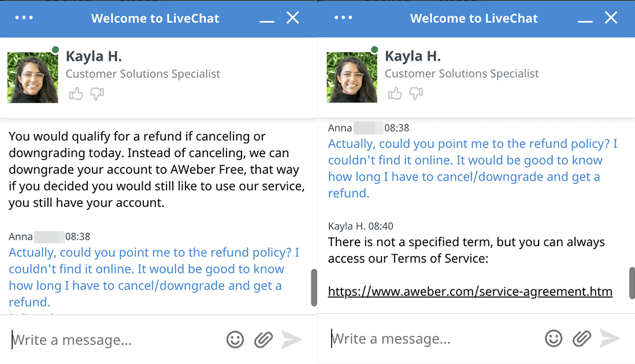Give thumbs up rating in right chat

[395, 94]
